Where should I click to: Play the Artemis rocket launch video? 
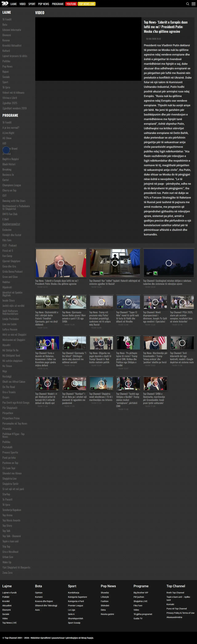tap(101, 384)
